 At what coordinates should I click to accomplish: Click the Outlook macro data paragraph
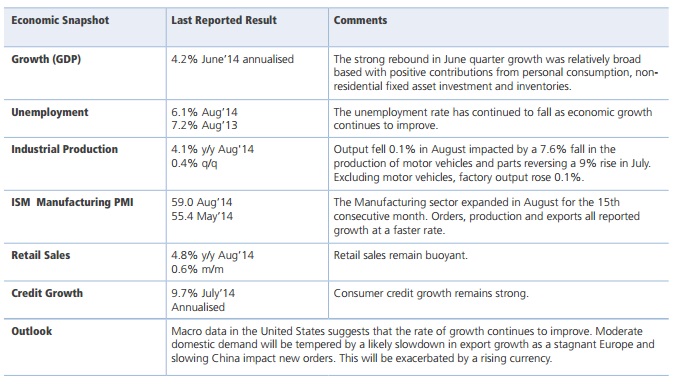tap(413, 345)
